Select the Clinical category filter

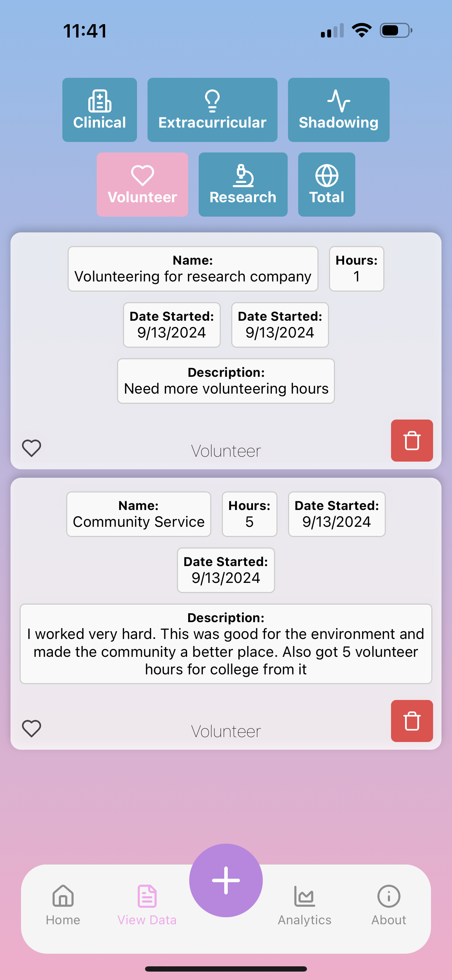(x=99, y=110)
